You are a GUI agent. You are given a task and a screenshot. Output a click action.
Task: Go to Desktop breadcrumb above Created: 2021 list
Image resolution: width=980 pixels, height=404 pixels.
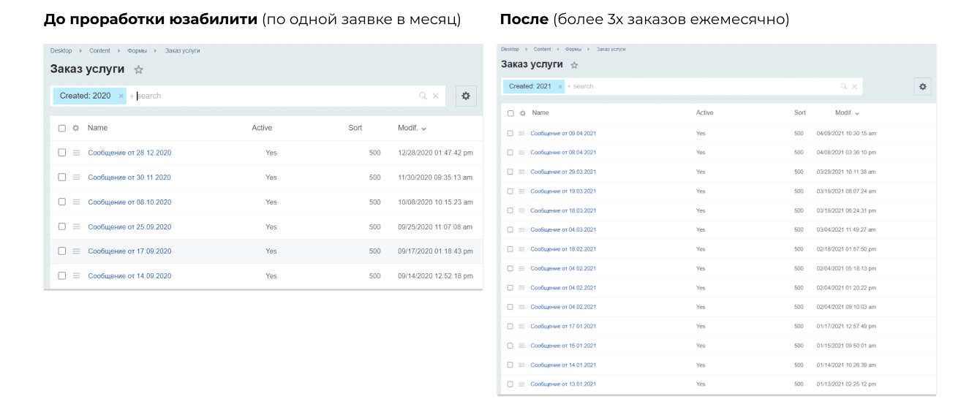(510, 49)
